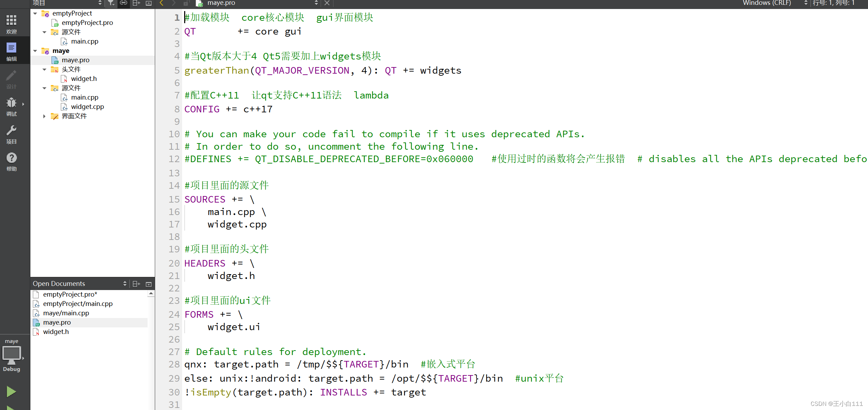Expand the 界面文件 folder
This screenshot has width=868, height=410.
point(44,116)
